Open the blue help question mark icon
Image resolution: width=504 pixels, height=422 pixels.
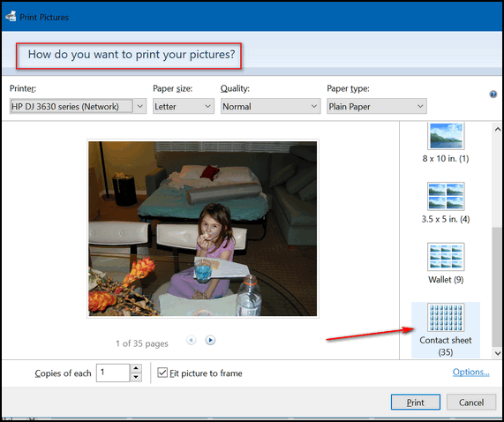[x=493, y=94]
